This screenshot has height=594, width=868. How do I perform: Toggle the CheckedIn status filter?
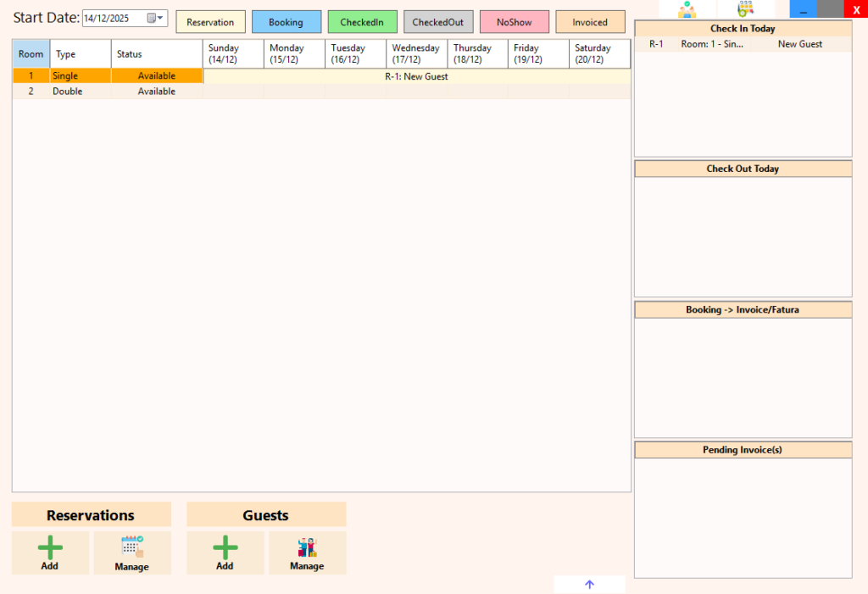362,21
